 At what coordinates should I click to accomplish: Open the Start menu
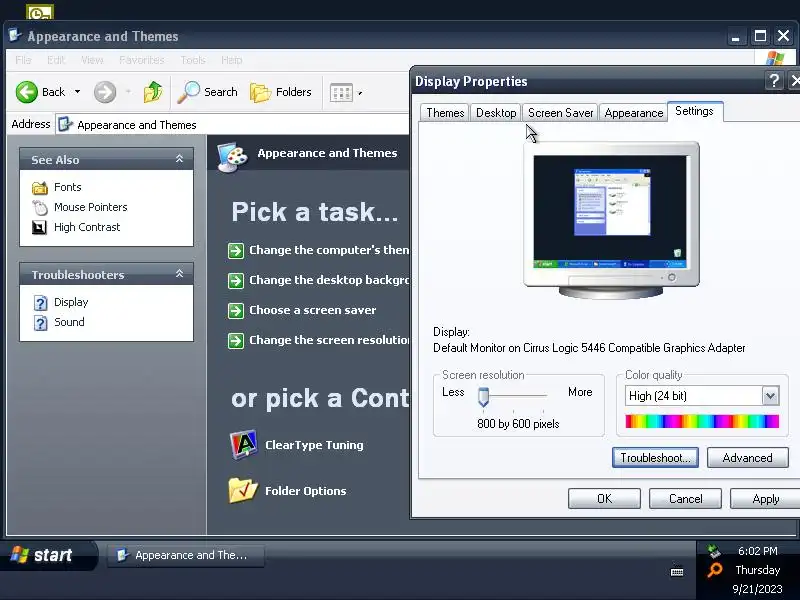coord(48,555)
